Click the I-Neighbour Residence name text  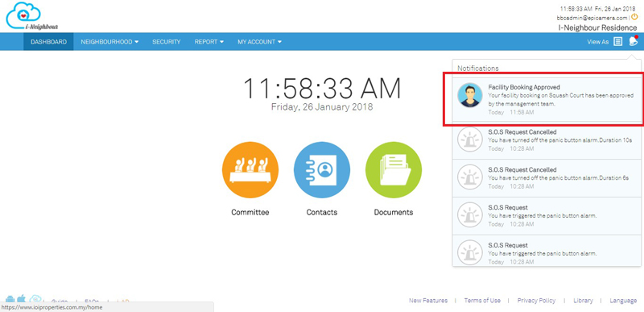point(597,28)
